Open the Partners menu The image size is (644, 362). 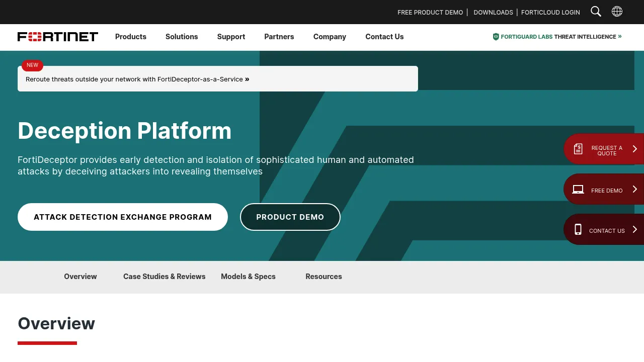(279, 37)
